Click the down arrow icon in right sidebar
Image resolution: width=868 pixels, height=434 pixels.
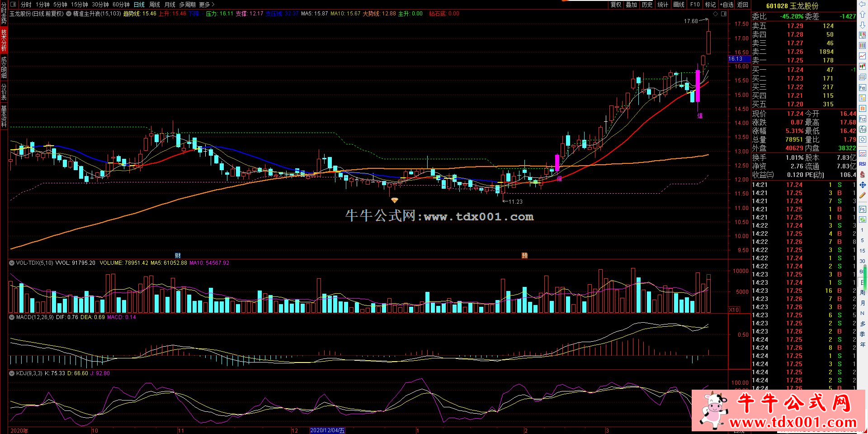tap(863, 25)
